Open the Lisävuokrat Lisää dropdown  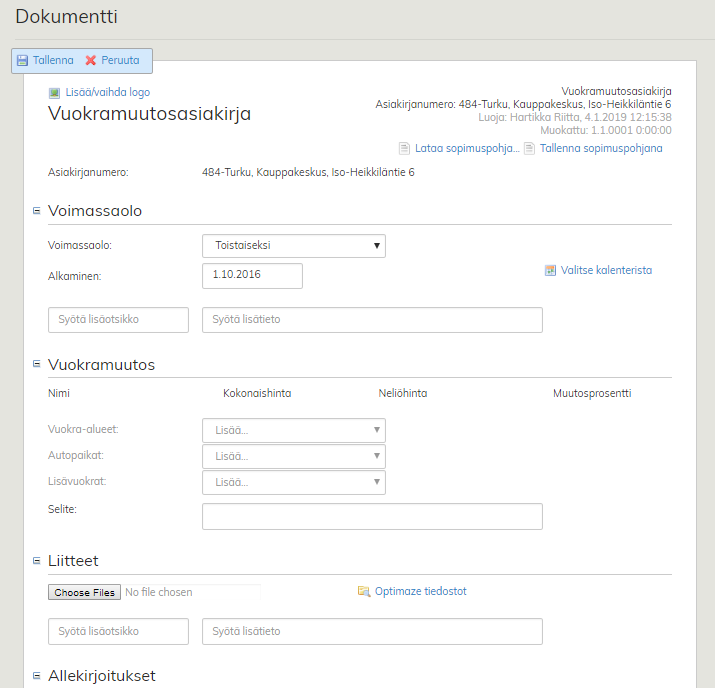[293, 482]
